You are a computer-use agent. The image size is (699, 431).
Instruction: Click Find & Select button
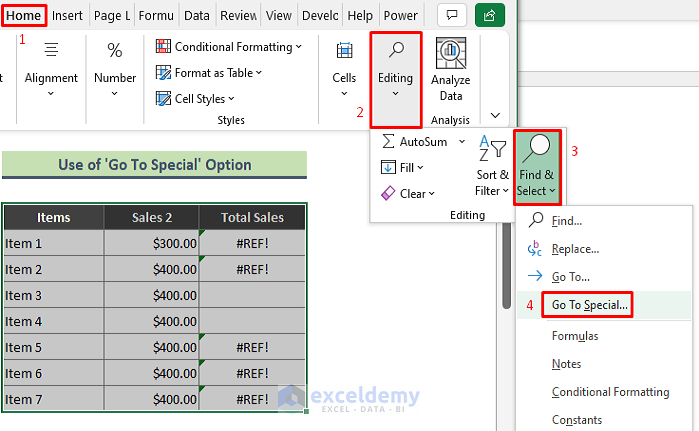tap(537, 167)
